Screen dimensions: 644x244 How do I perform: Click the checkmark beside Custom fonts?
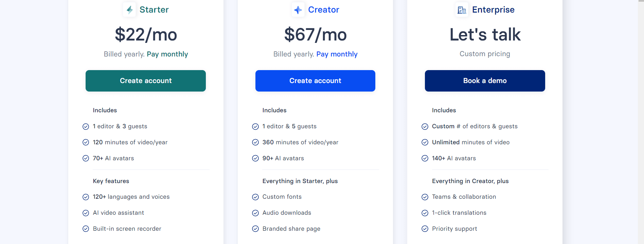[x=255, y=197]
